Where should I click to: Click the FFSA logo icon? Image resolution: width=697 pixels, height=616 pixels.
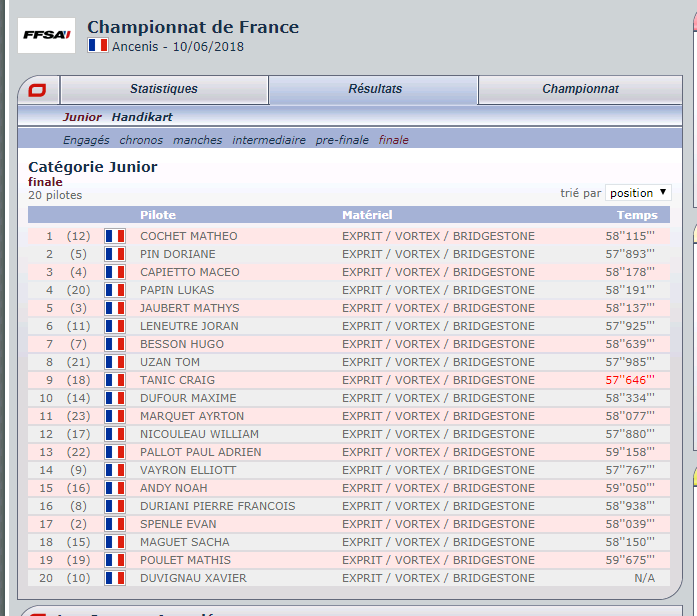tap(46, 36)
